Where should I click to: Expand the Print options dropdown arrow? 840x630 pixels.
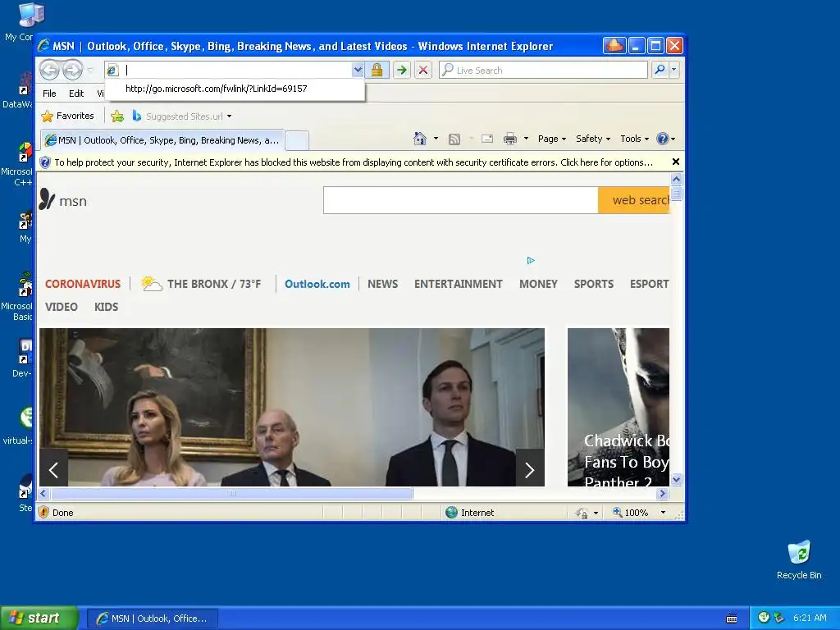(526, 139)
